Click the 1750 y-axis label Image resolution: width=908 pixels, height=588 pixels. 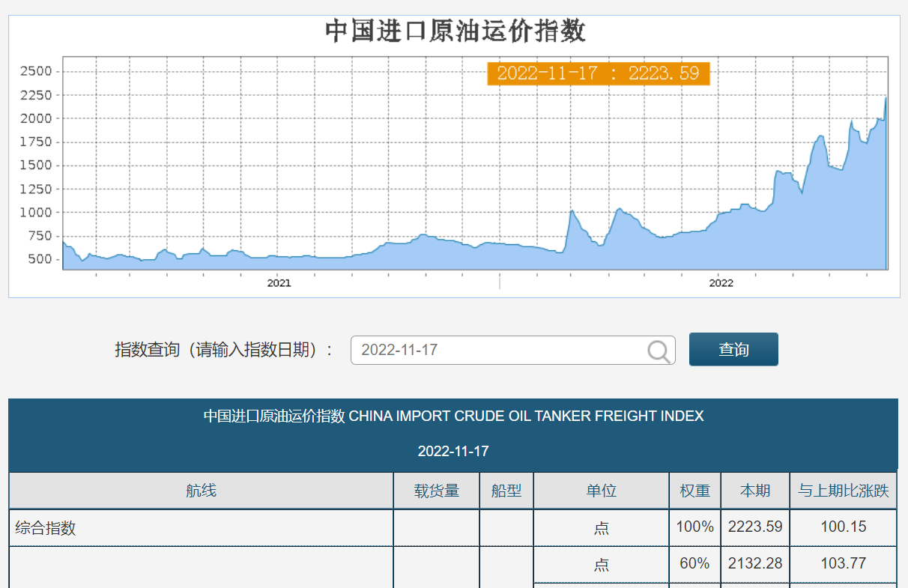pyautogui.click(x=36, y=142)
